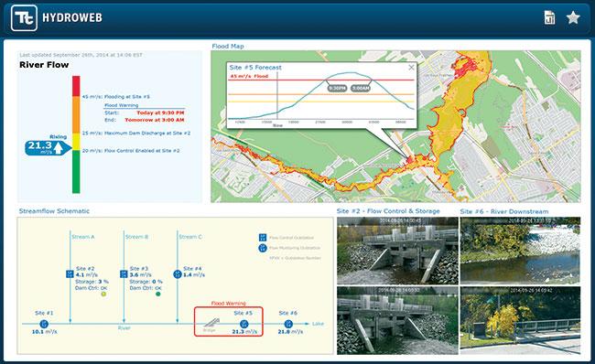Select the Site #4 monitoring station icon
This screenshot has height=364, width=595.
coord(178,274)
